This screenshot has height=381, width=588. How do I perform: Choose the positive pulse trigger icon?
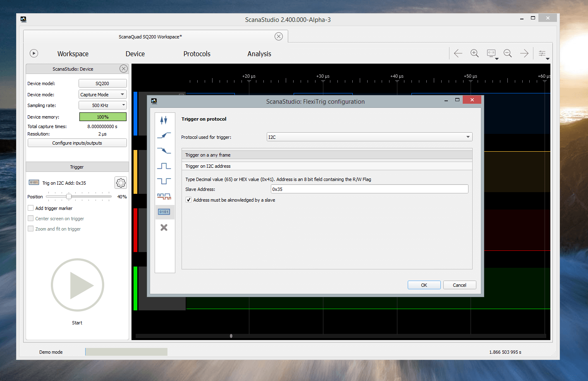(x=165, y=166)
